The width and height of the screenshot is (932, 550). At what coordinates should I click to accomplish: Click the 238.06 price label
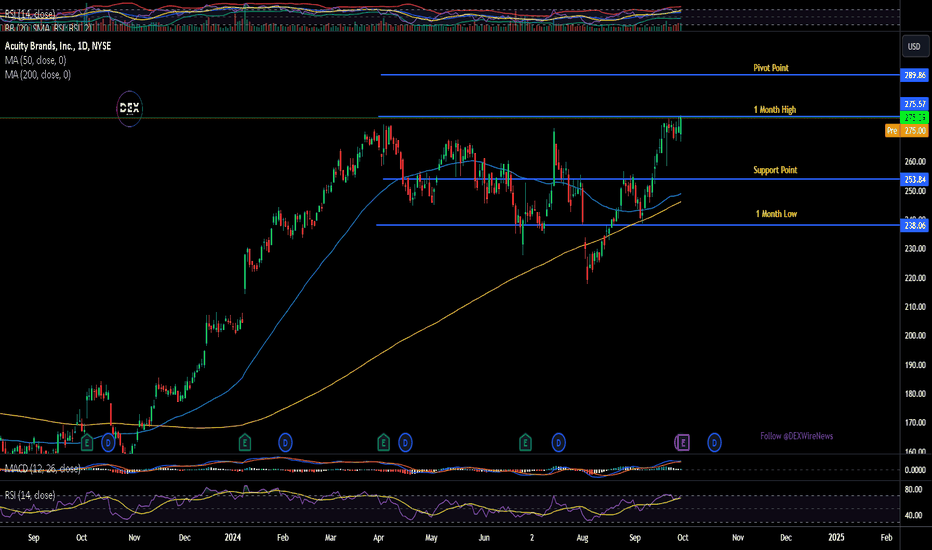pos(914,225)
